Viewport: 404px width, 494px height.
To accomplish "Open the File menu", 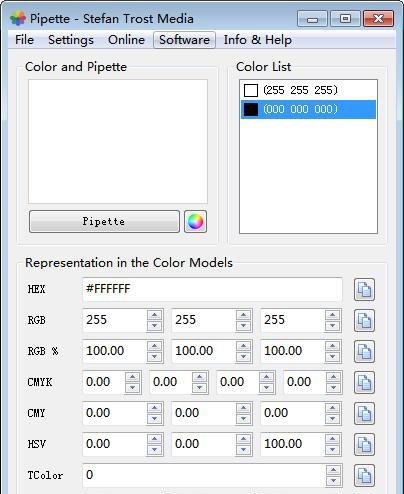I will [x=24, y=40].
